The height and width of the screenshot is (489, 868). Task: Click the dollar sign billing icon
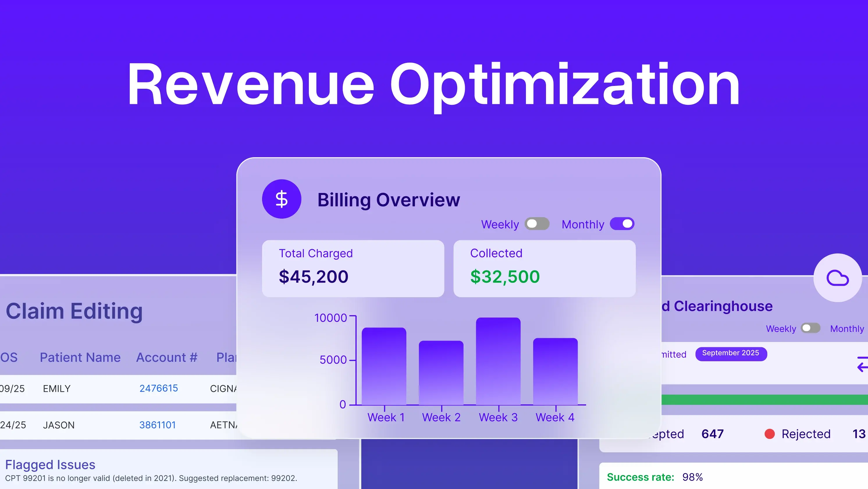(x=281, y=199)
